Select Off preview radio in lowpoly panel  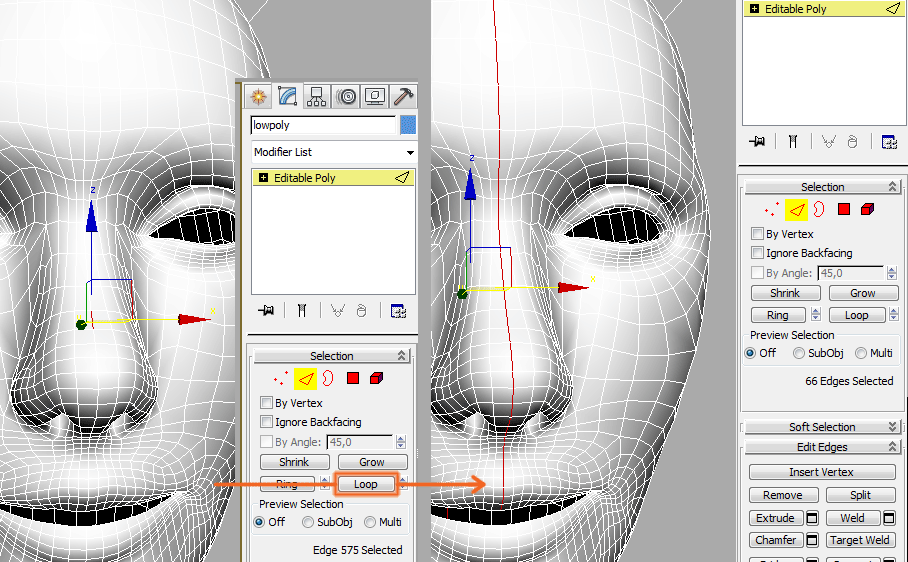point(259,522)
